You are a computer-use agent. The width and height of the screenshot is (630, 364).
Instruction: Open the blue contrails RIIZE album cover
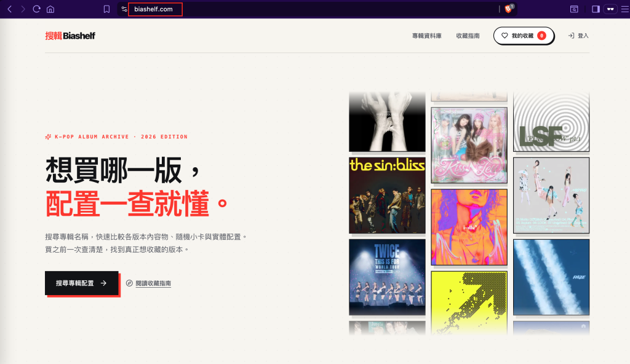click(x=551, y=277)
